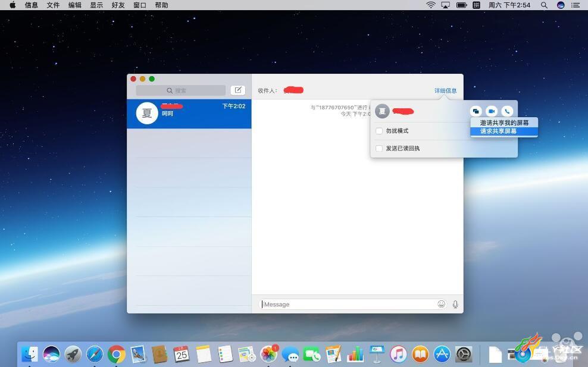Click the compose new message icon
The width and height of the screenshot is (588, 367).
click(x=237, y=90)
